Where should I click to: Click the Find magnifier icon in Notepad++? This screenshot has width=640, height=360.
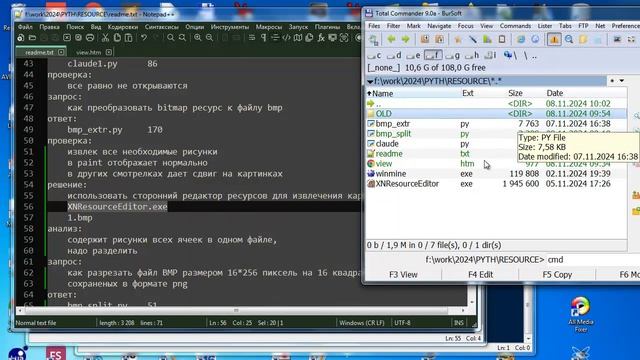click(171, 38)
